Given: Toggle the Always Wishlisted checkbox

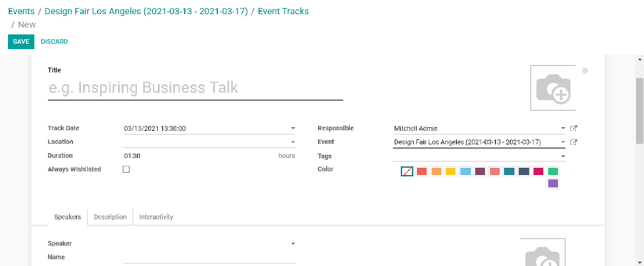Looking at the screenshot, I should [126, 170].
